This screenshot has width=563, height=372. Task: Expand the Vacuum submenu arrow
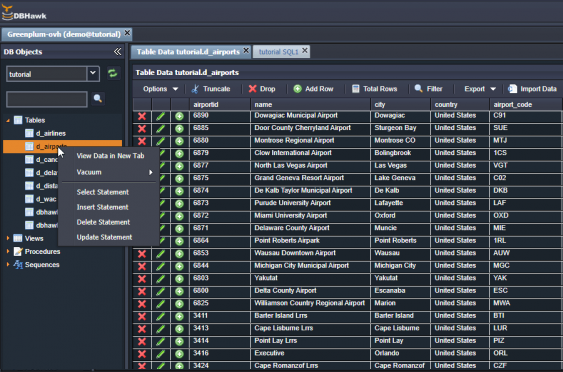[151, 172]
